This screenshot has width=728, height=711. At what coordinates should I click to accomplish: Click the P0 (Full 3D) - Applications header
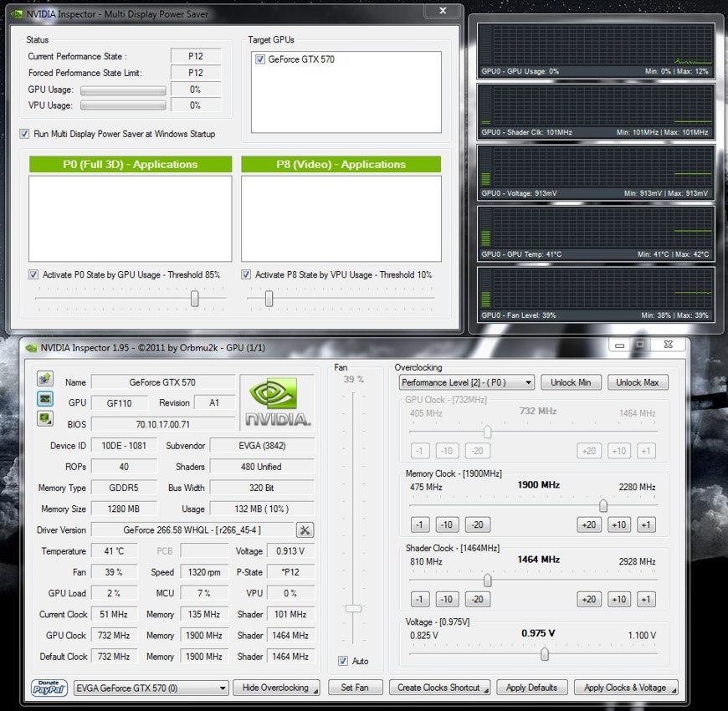131,164
